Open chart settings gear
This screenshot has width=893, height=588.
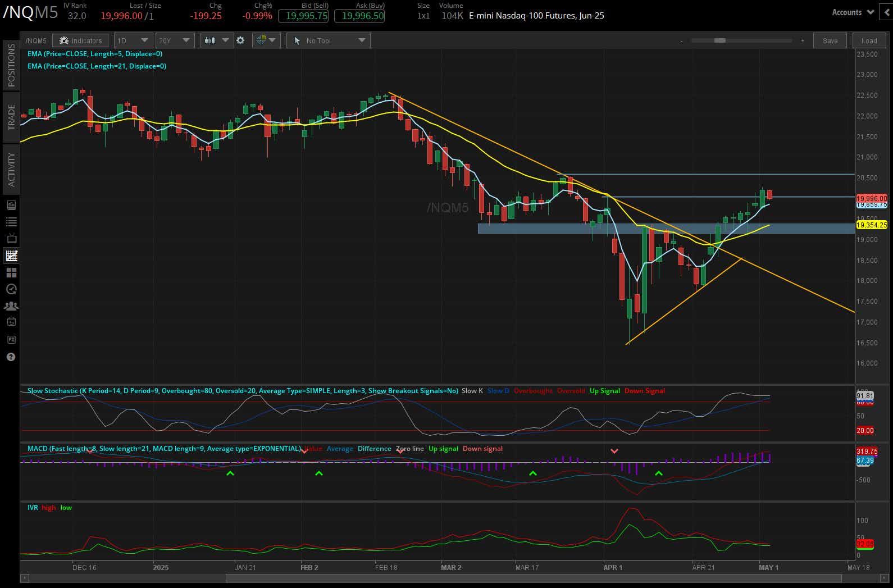[240, 40]
